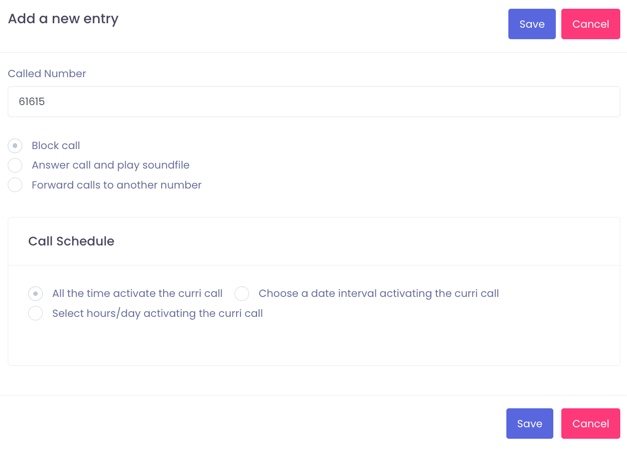Click the 'Block call' label text
627x449 pixels.
click(x=56, y=146)
